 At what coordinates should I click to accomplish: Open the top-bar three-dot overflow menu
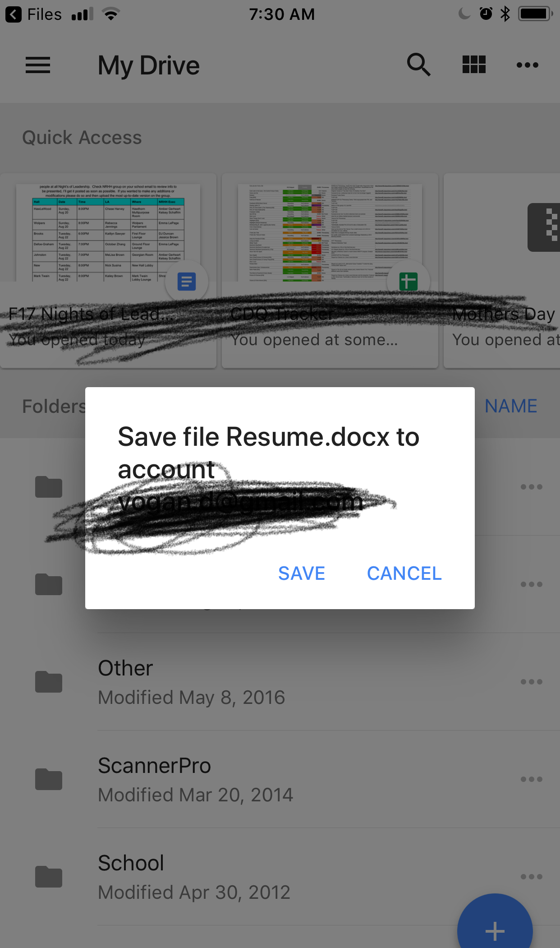527,65
